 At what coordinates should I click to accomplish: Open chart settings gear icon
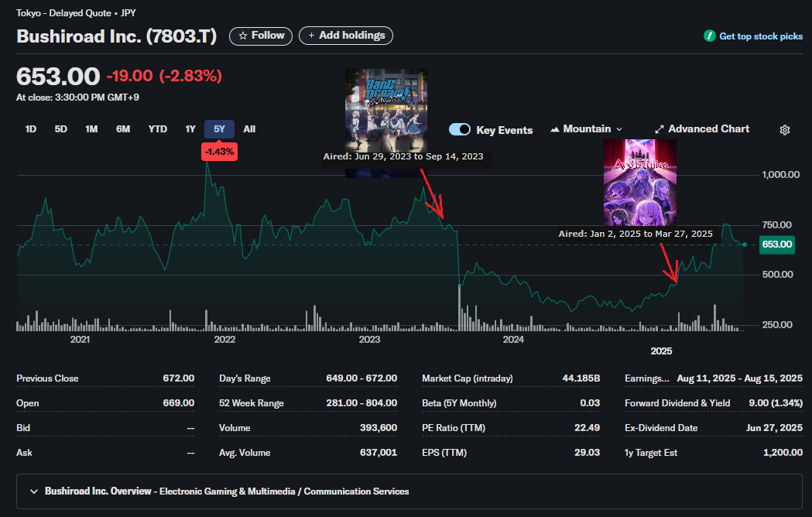click(785, 129)
